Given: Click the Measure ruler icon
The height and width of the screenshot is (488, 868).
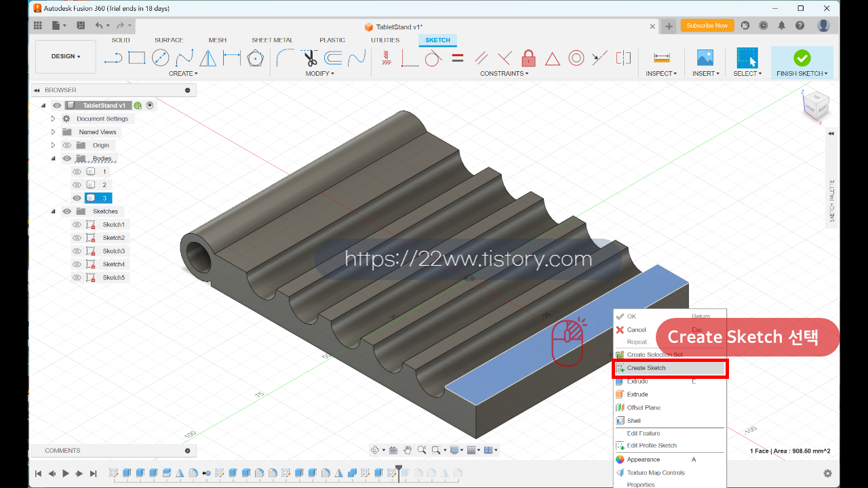Looking at the screenshot, I should coord(661,58).
